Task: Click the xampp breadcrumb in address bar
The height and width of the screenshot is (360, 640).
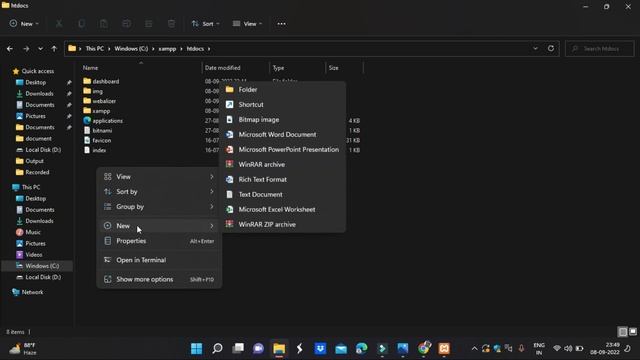Action: tap(167, 49)
